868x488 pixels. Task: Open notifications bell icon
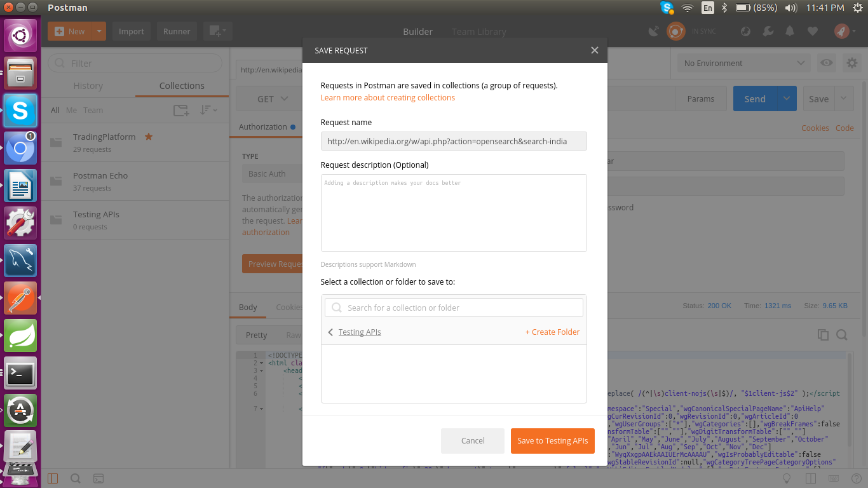[x=790, y=31]
